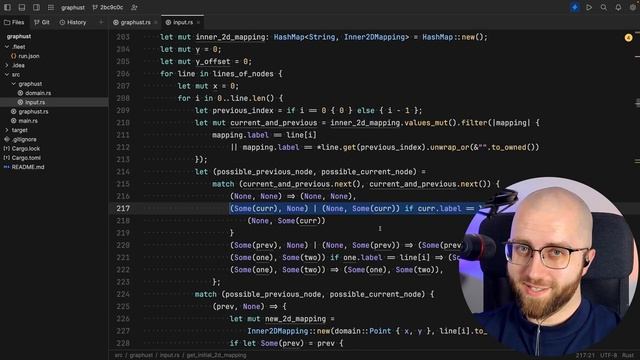
Task: Open Cargo.lock in the file tree
Action: pos(26,149)
